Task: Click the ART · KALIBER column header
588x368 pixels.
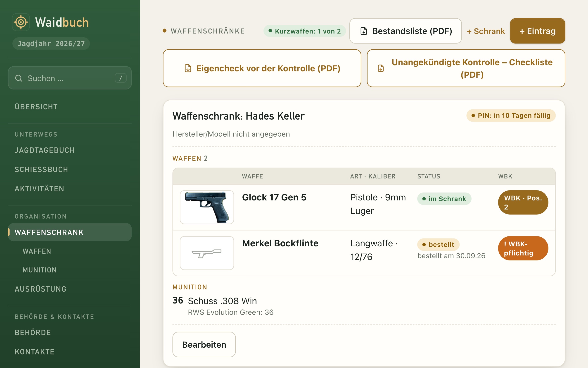Action: 373,176
